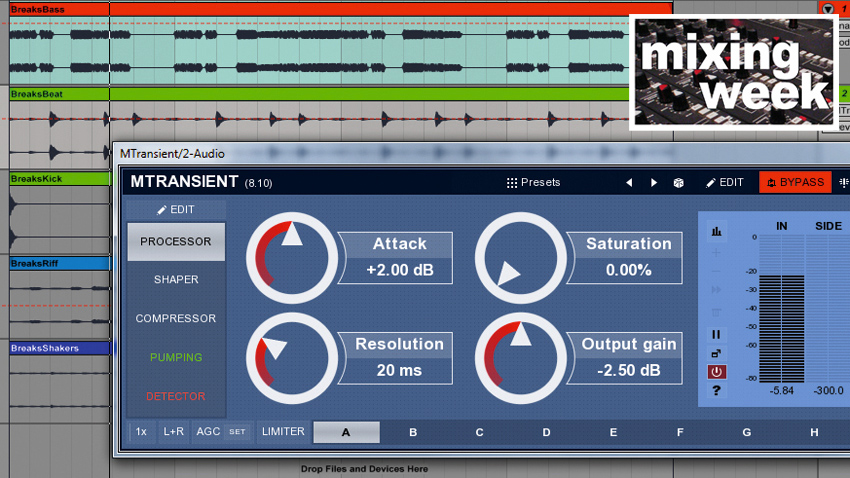This screenshot has height=478, width=850.
Task: Toggle the red meter power icon
Action: (x=717, y=372)
